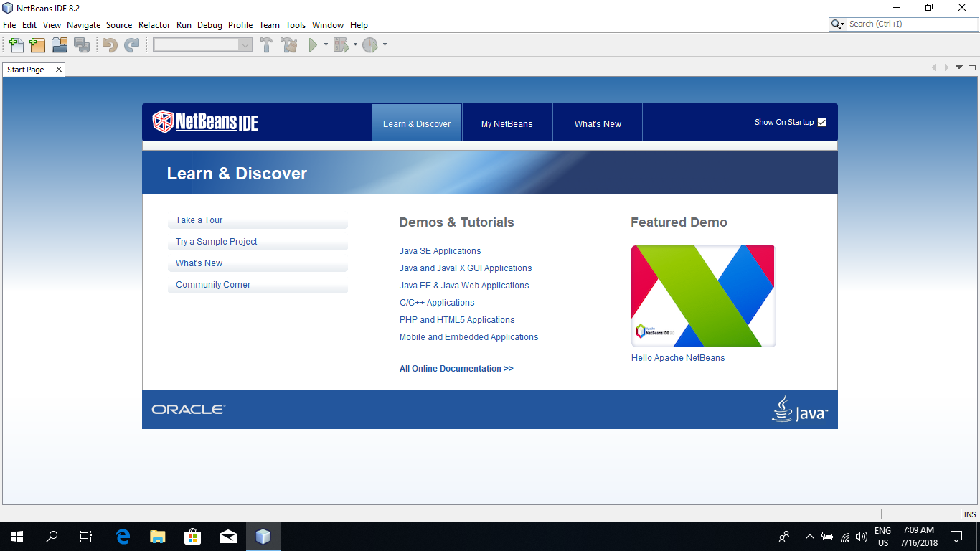Click the Profile Project icon
This screenshot has height=551, width=980.
click(x=370, y=45)
